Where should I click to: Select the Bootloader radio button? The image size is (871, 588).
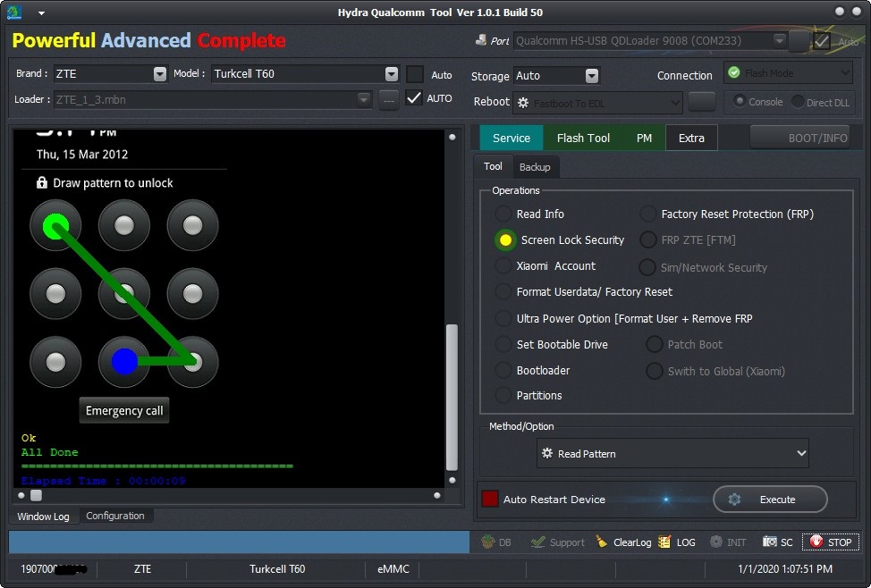point(503,370)
